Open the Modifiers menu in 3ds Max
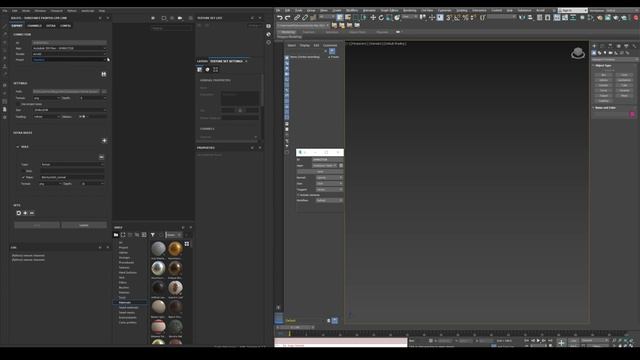640x360 pixels. tap(352, 11)
